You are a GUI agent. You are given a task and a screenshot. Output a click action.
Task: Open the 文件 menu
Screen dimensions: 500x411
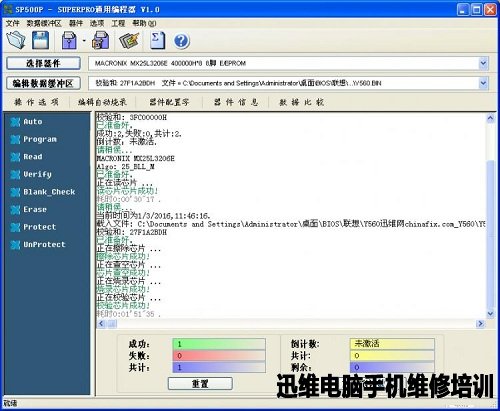(x=13, y=23)
